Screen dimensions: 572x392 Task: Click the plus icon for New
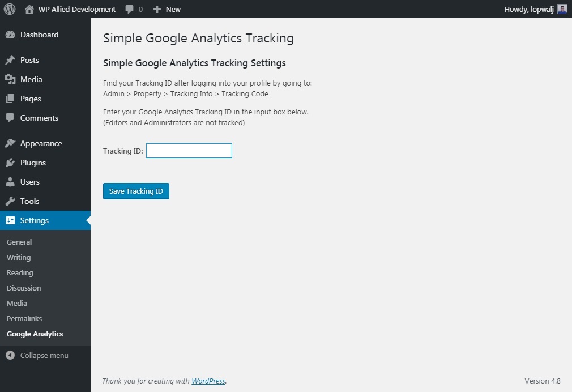[157, 10]
